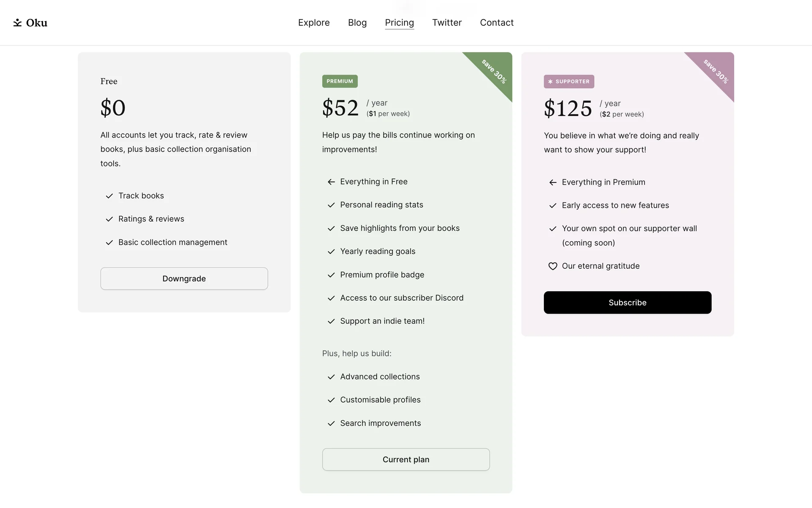This screenshot has width=812, height=508.
Task: Click the green PREMIUM badge label
Action: point(340,81)
